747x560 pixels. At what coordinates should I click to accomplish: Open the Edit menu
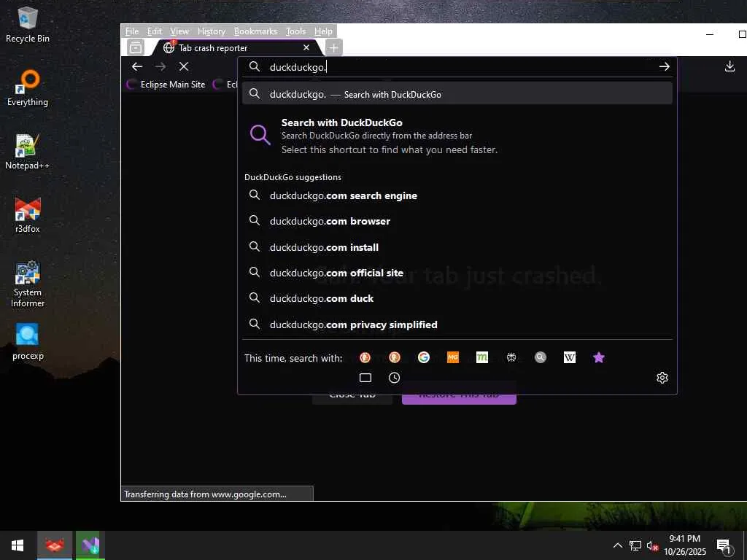point(155,31)
